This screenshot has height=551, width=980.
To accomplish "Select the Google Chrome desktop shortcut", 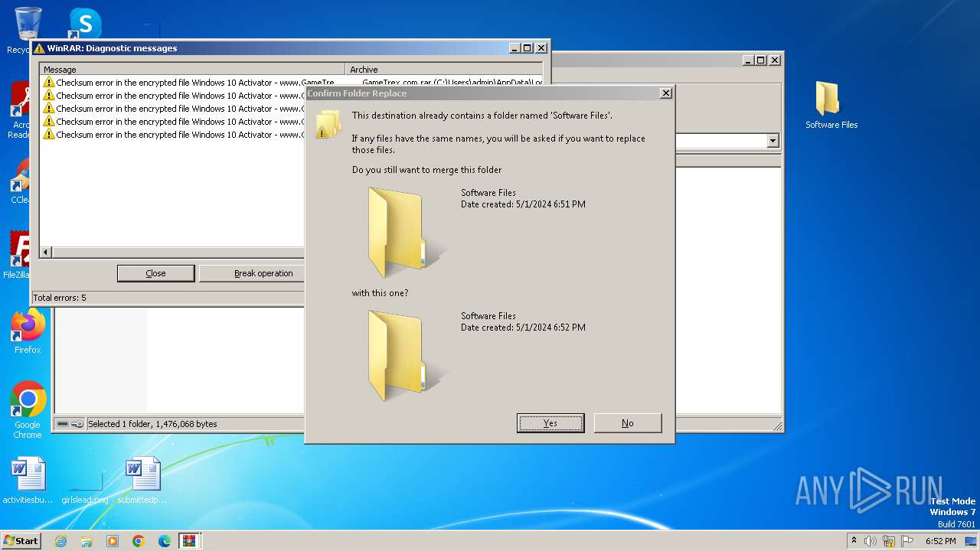I will coord(28,410).
